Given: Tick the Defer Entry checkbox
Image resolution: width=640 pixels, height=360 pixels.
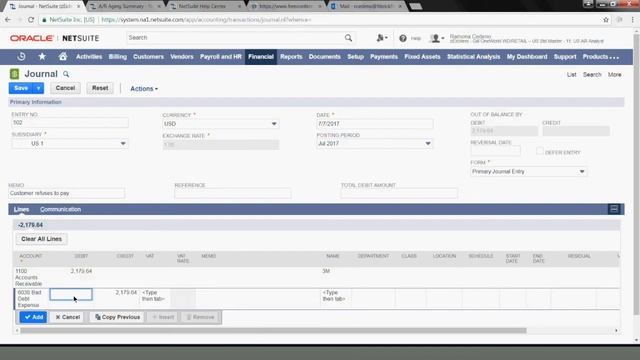Looking at the screenshot, I should pos(540,151).
